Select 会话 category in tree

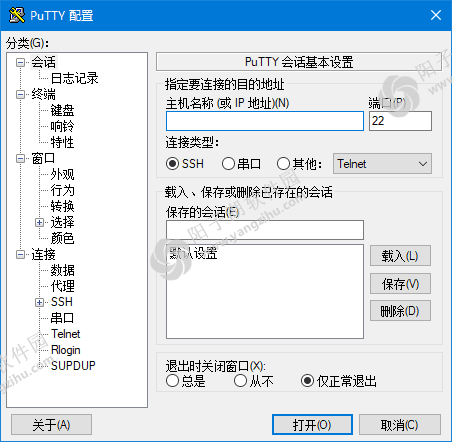[44, 62]
